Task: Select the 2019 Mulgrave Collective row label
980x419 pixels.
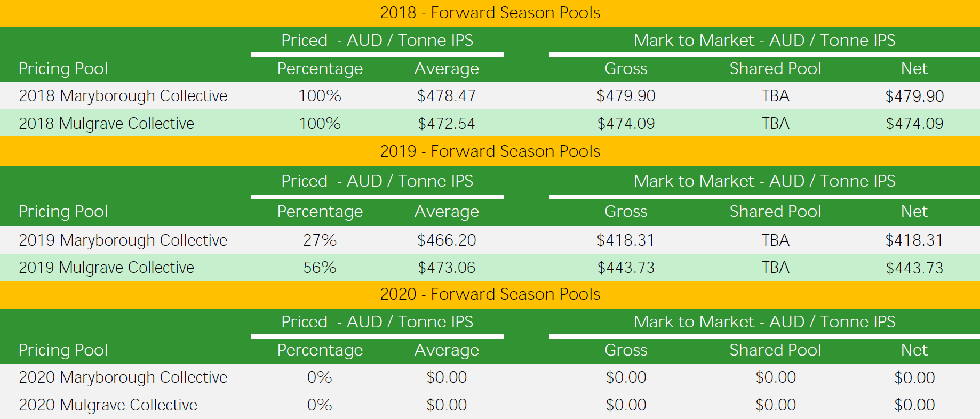Action: coord(106,268)
